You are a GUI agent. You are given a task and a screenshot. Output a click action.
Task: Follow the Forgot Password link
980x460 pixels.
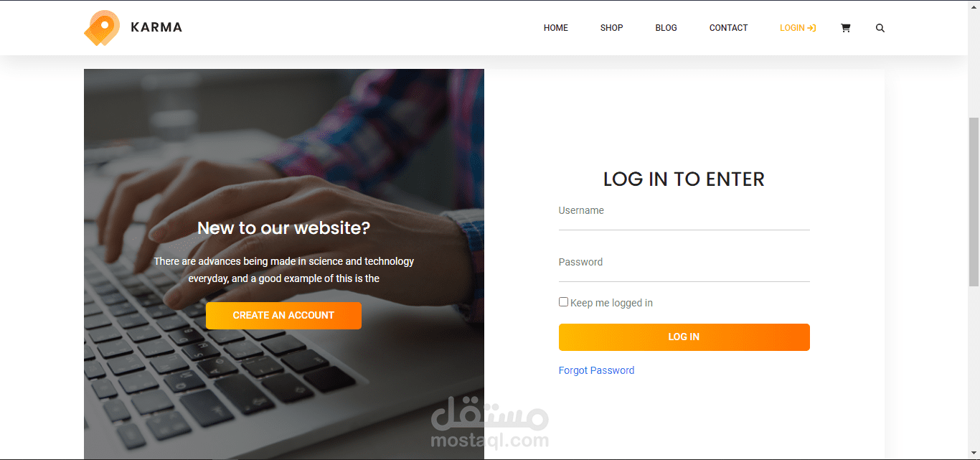click(x=597, y=370)
